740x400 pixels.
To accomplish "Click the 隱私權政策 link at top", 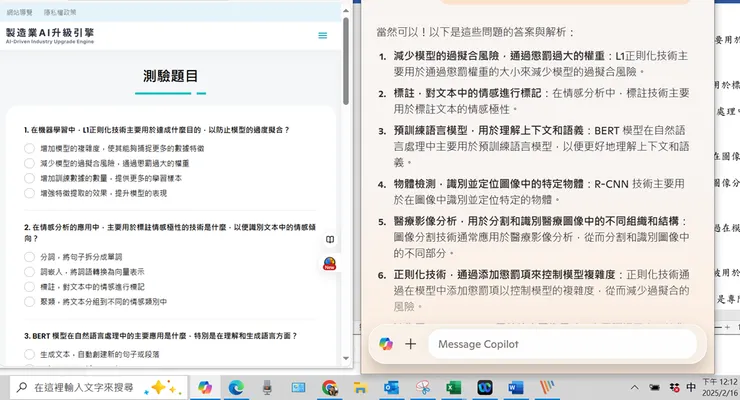I will click(60, 12).
